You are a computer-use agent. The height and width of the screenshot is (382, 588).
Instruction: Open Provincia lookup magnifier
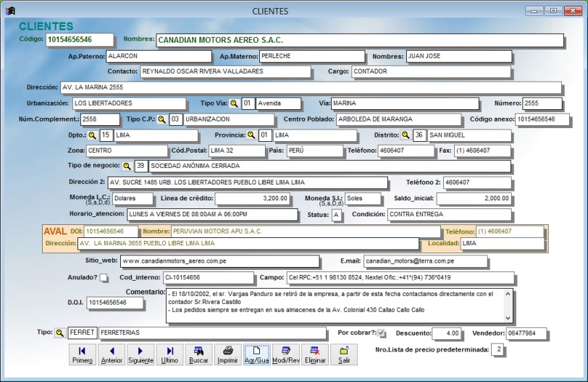[x=251, y=135]
